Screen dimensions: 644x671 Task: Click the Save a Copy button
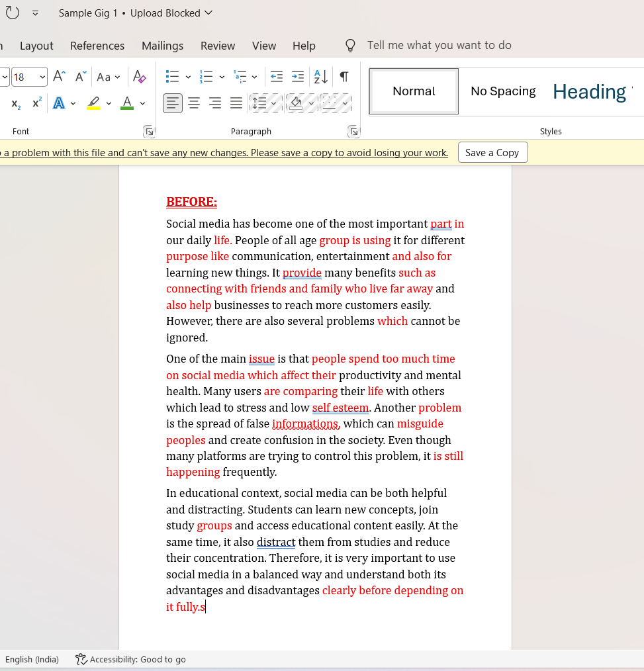coord(492,152)
